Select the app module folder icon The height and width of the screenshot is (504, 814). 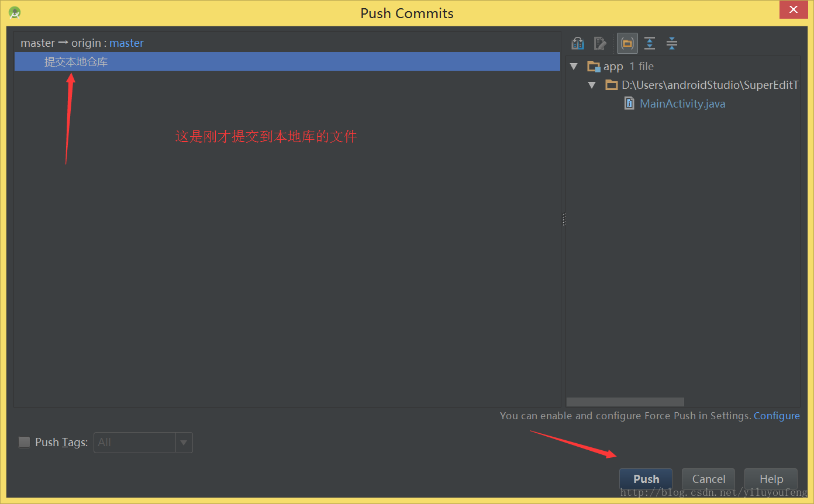[594, 67]
